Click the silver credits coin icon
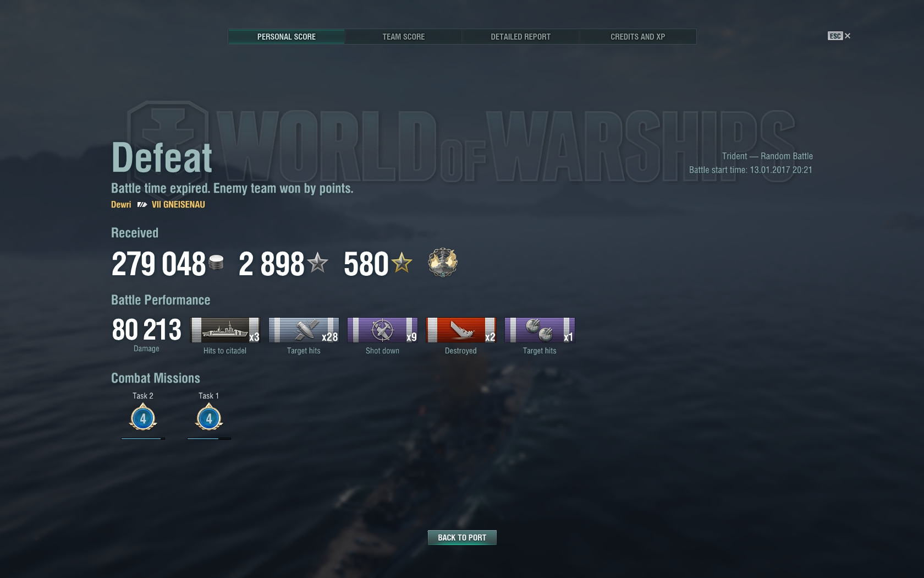924x578 pixels. pos(217,263)
